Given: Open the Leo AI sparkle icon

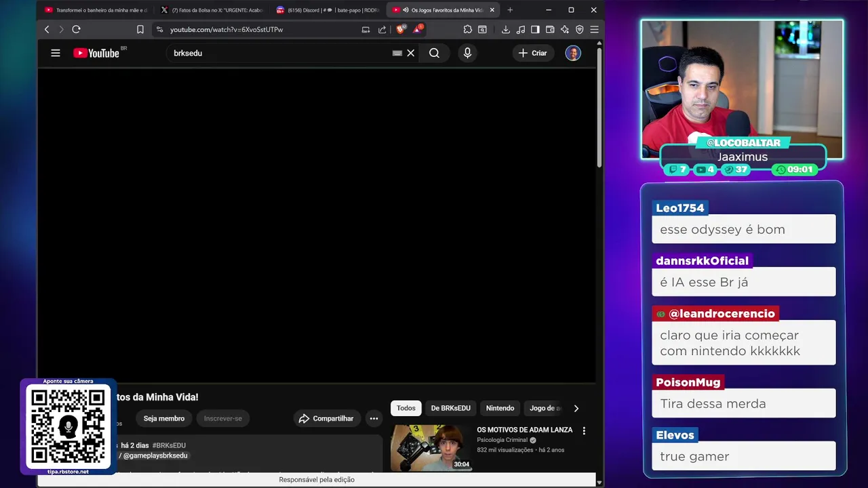Looking at the screenshot, I should 565,29.
